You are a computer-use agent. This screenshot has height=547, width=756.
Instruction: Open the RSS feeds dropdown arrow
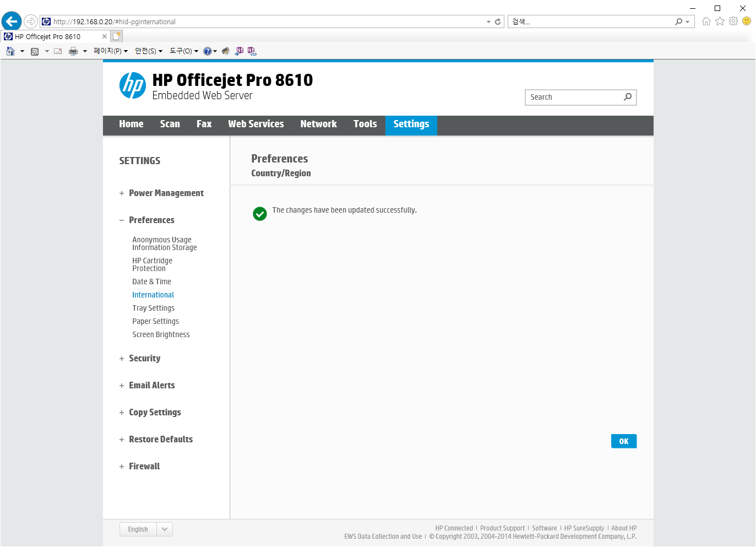click(47, 51)
